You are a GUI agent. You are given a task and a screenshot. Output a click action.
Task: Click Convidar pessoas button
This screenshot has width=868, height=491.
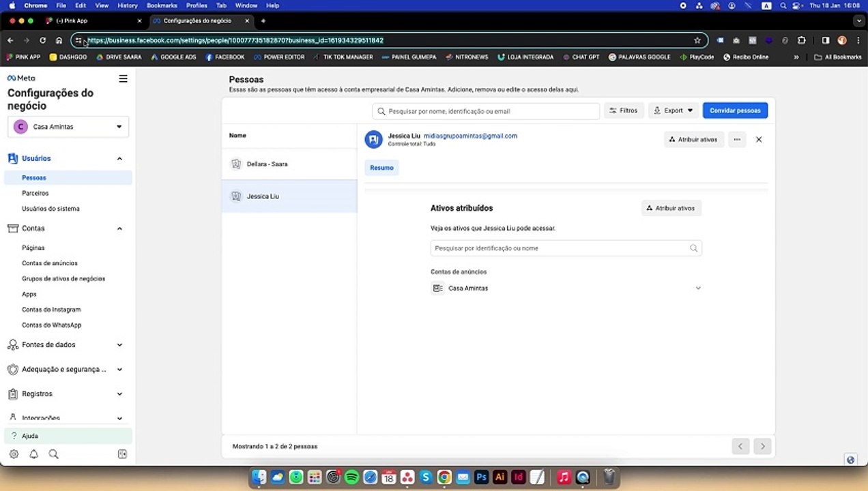735,110
